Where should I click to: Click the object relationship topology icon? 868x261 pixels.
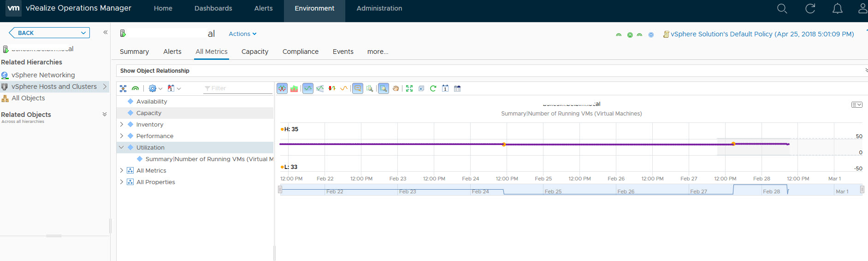pyautogui.click(x=123, y=88)
